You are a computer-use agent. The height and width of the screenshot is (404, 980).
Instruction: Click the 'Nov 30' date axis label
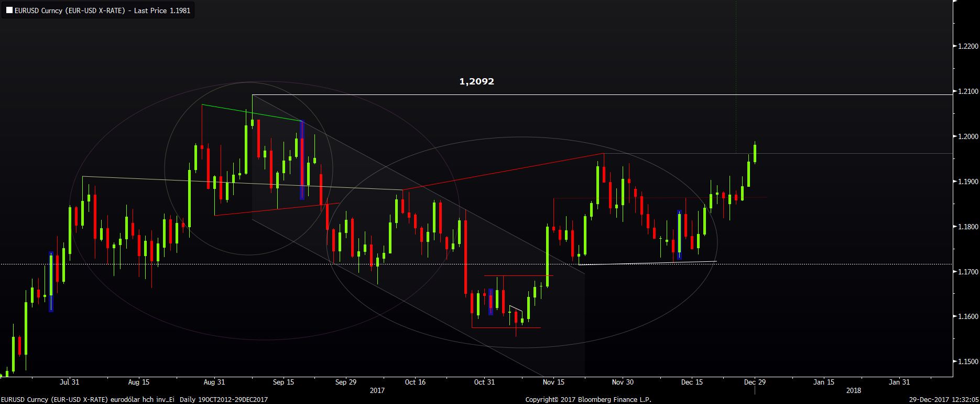click(x=623, y=382)
